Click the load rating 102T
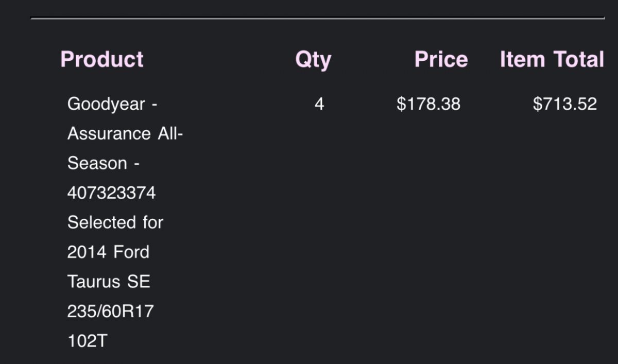The image size is (618, 364). pos(87,341)
